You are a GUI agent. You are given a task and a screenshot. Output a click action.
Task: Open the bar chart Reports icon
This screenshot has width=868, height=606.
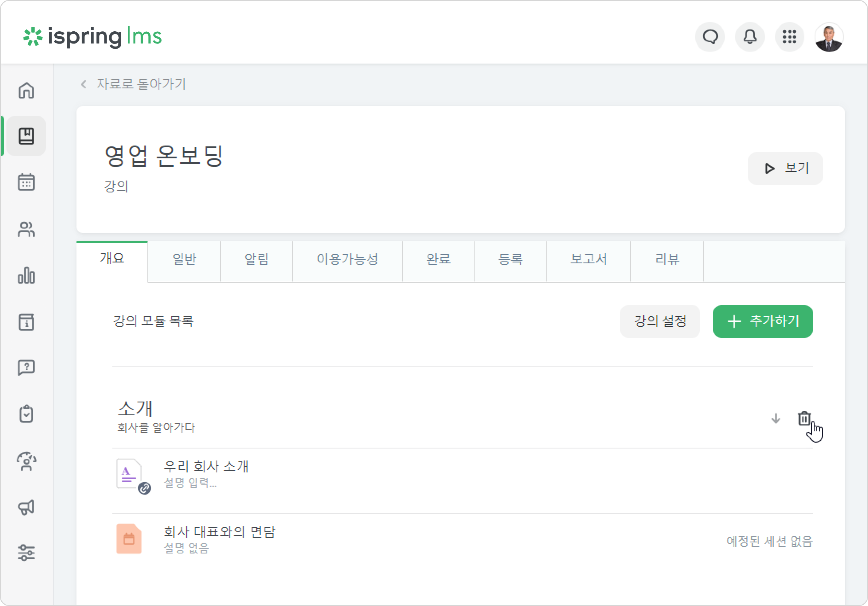point(26,275)
